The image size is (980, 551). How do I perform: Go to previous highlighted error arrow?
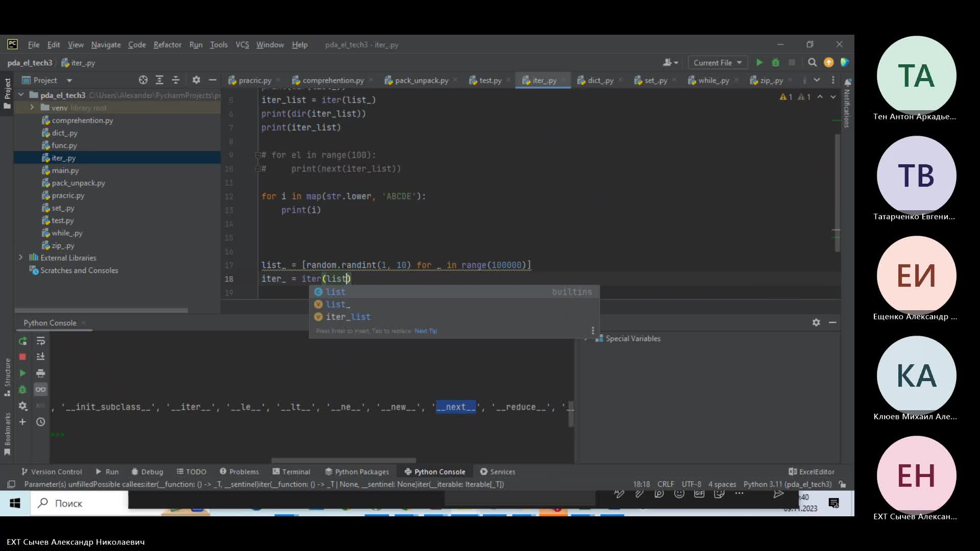tap(820, 97)
